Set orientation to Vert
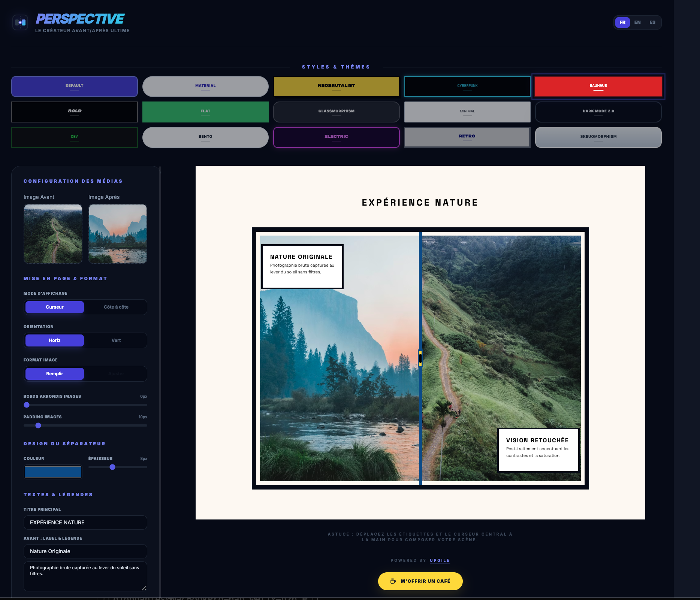 pyautogui.click(x=116, y=340)
